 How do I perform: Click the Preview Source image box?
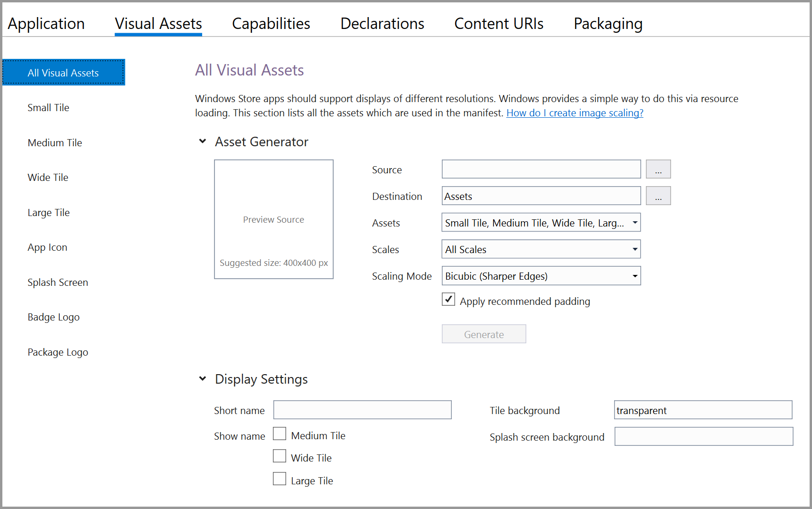[274, 219]
